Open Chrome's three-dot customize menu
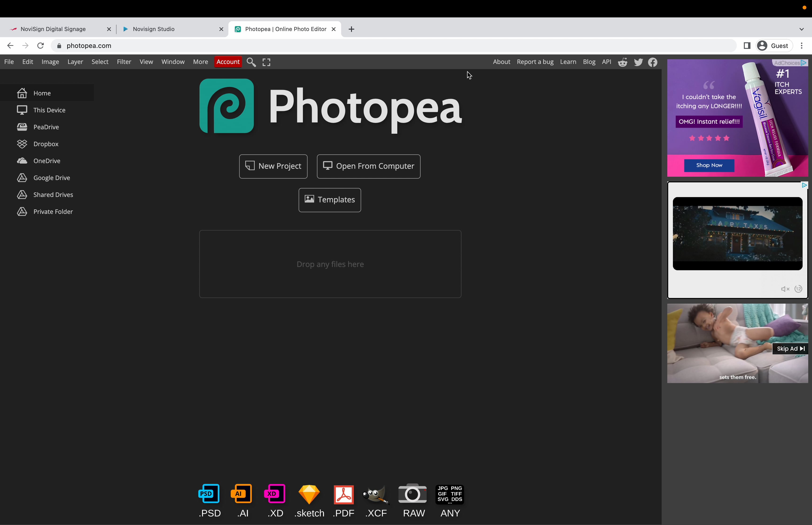The height and width of the screenshot is (525, 812). [x=802, y=45]
